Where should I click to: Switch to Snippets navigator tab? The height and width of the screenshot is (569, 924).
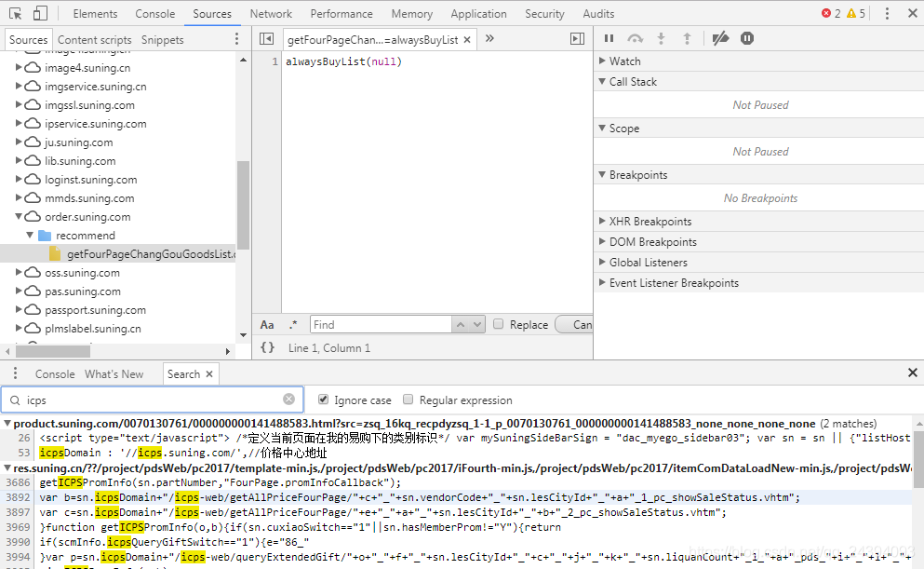tap(162, 39)
